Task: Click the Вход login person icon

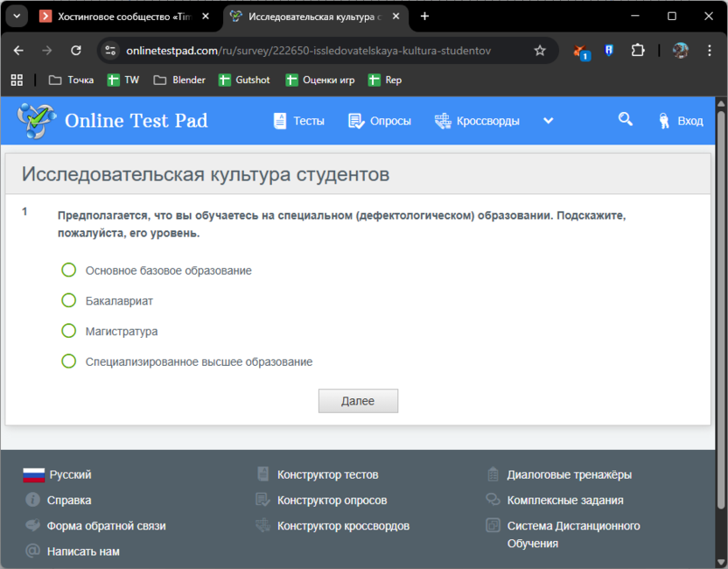Action: 662,120
